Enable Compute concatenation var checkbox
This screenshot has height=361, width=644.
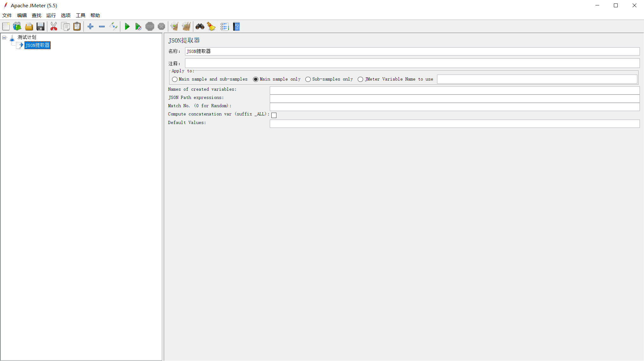point(274,115)
